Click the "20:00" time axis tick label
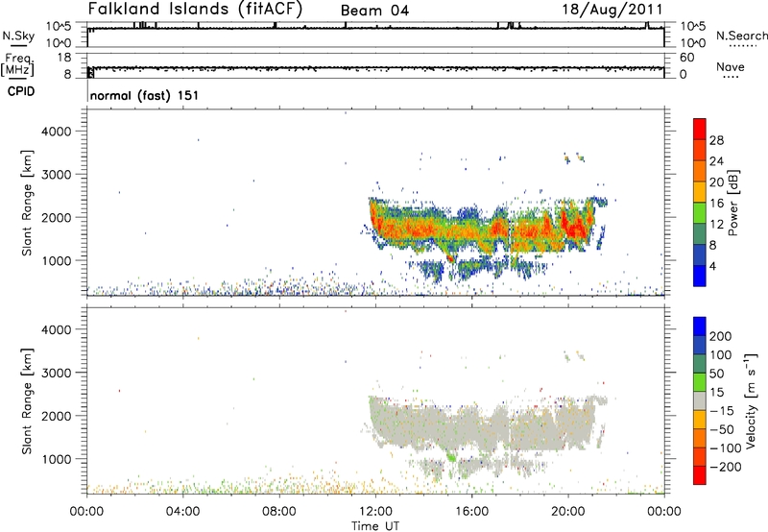Screen dimensions: 768x532 [x=568, y=512]
